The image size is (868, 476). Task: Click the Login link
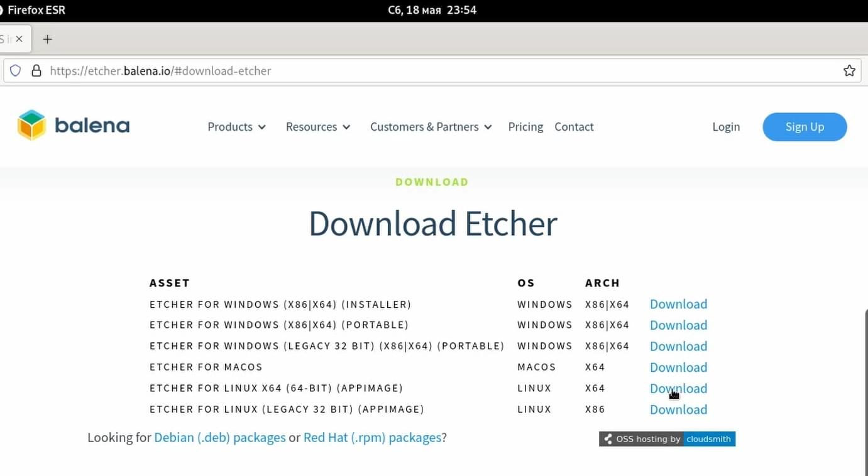tap(726, 127)
